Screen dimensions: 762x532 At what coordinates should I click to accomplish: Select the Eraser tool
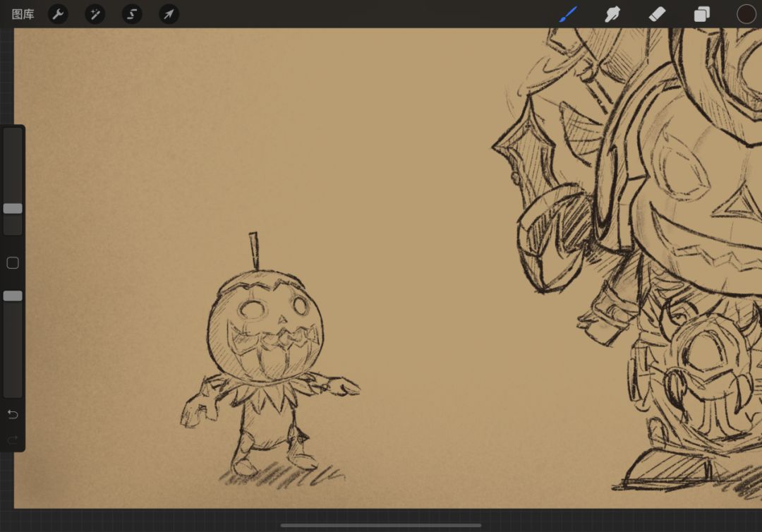657,14
